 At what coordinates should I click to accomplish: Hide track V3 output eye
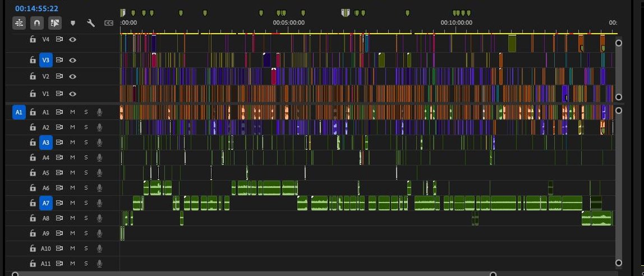coord(73,60)
